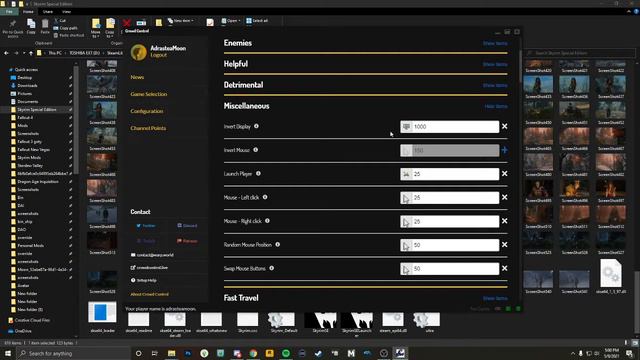Open New item dropdown in Explorer ribbon

pyautogui.click(x=180, y=21)
